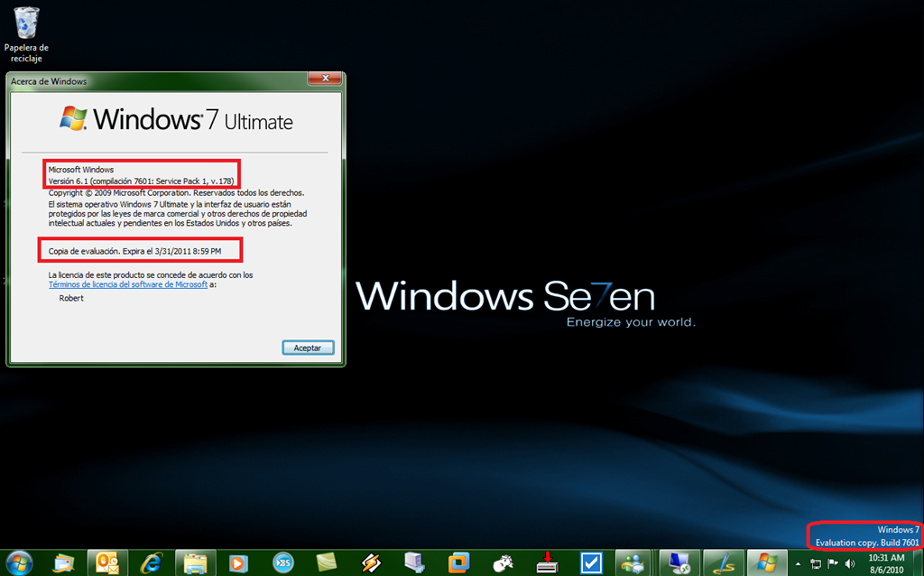This screenshot has height=576, width=924.
Task: Open Internet Explorer from the taskbar
Action: (x=151, y=562)
